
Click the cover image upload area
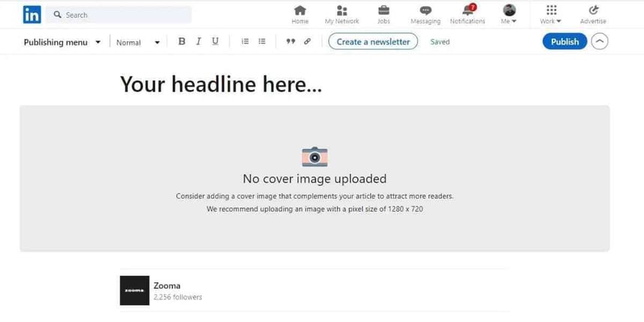click(314, 179)
